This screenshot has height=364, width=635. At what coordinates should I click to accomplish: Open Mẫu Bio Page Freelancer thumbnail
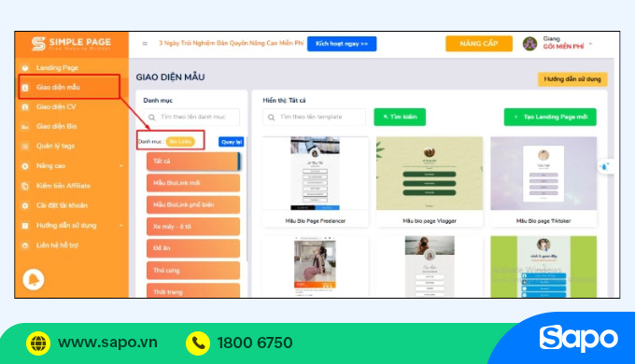[x=316, y=174]
